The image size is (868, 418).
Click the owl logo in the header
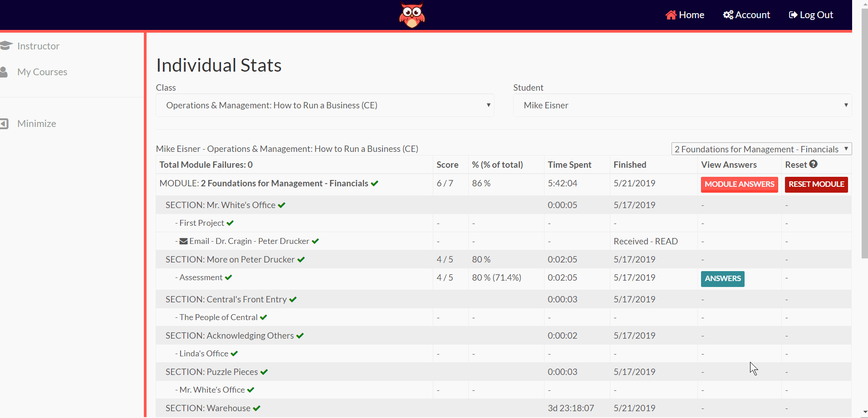(412, 15)
